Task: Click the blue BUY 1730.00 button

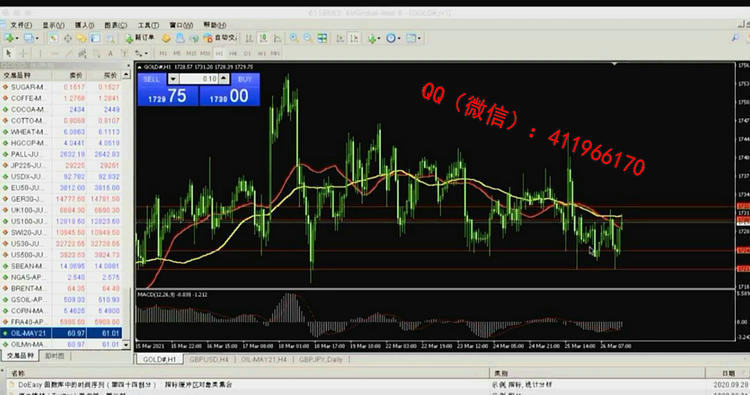Action: tap(230, 89)
